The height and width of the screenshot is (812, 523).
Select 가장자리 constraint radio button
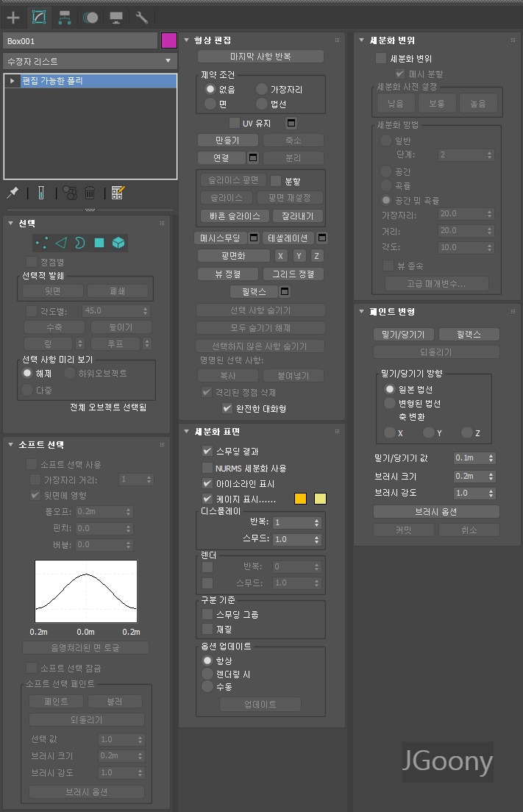tap(262, 89)
